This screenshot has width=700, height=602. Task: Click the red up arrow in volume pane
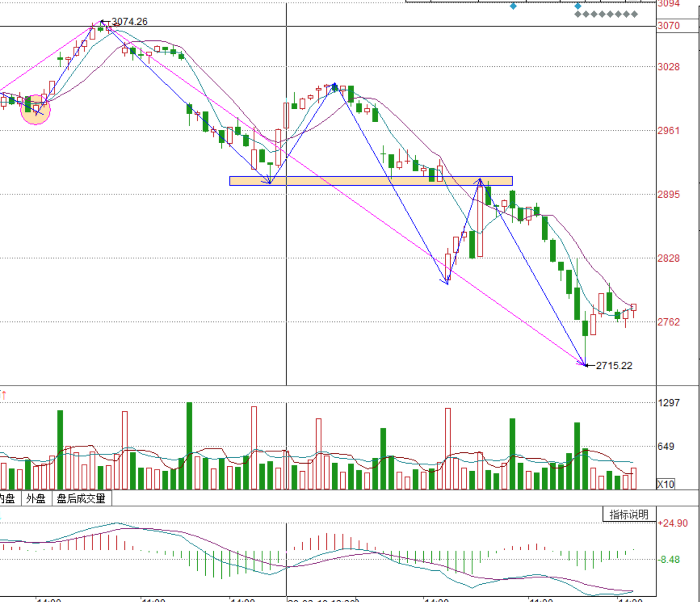pyautogui.click(x=4, y=395)
